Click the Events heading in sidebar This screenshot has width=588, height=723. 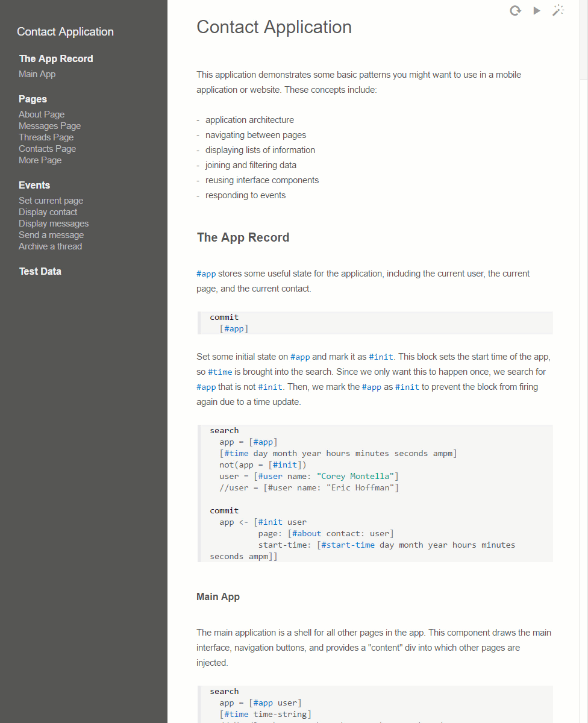pyautogui.click(x=34, y=185)
